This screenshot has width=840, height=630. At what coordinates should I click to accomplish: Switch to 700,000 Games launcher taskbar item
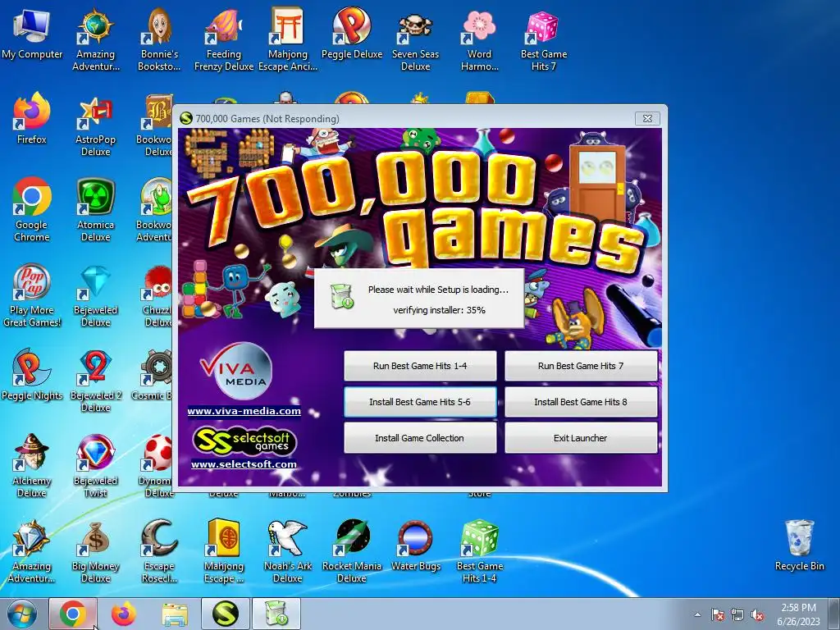226,614
